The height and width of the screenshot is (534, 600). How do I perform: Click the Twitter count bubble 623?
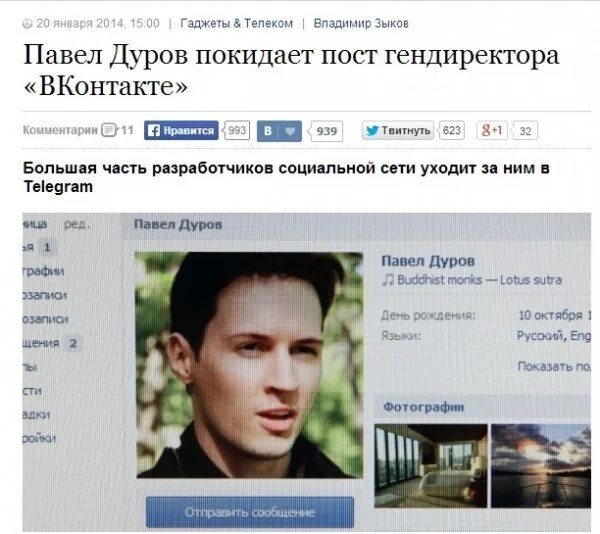(451, 130)
